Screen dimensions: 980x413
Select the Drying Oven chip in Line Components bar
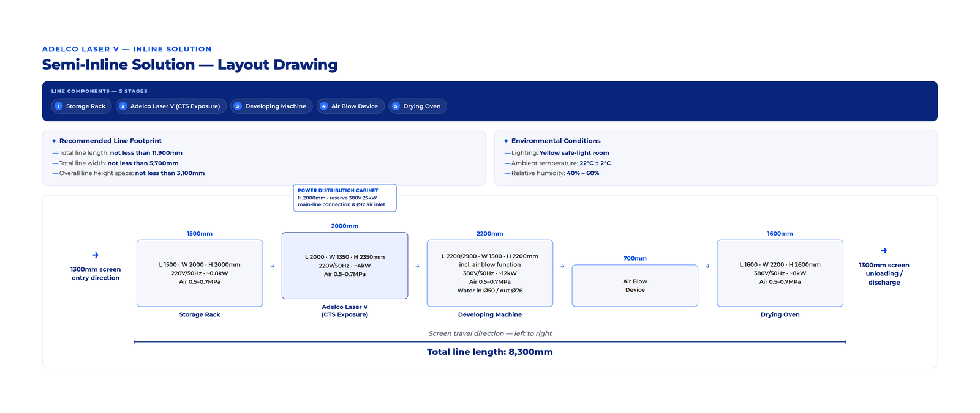418,106
